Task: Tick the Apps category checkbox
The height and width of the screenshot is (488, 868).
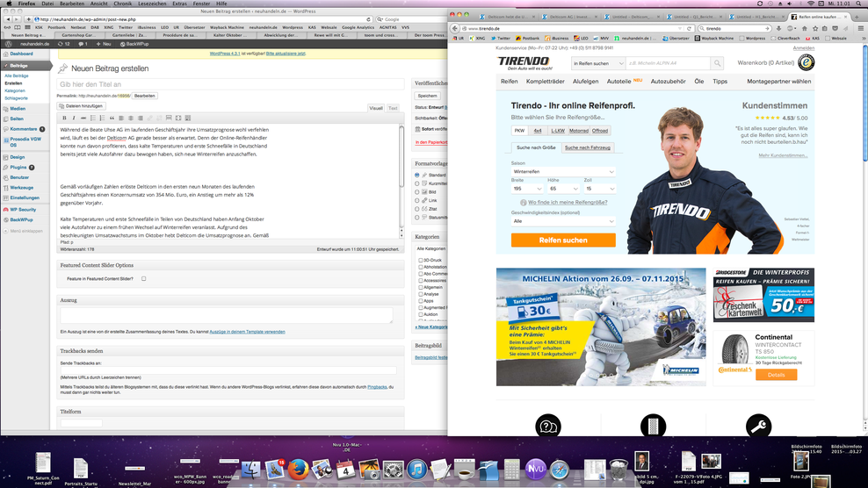Action: point(421,301)
